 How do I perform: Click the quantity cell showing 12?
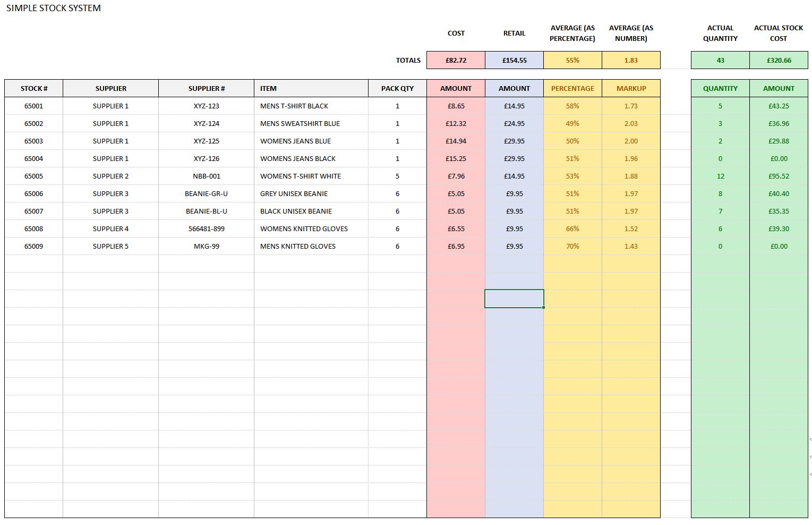pos(720,176)
